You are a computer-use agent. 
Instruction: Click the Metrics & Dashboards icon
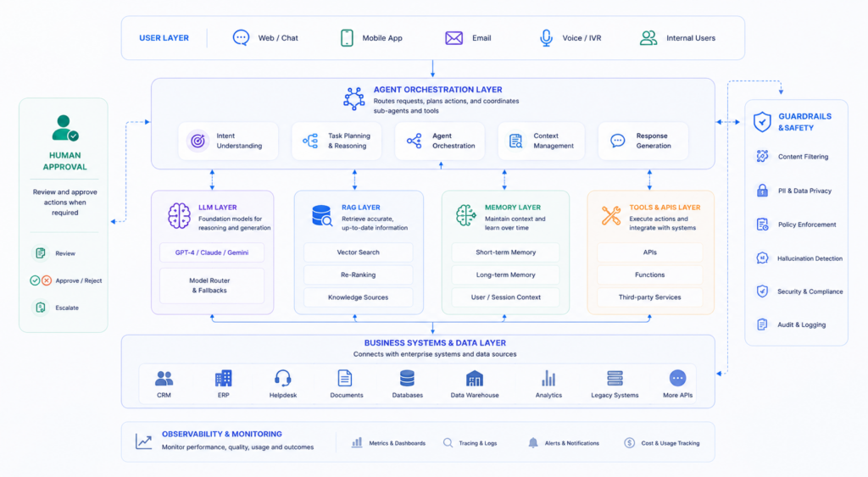[x=357, y=442]
